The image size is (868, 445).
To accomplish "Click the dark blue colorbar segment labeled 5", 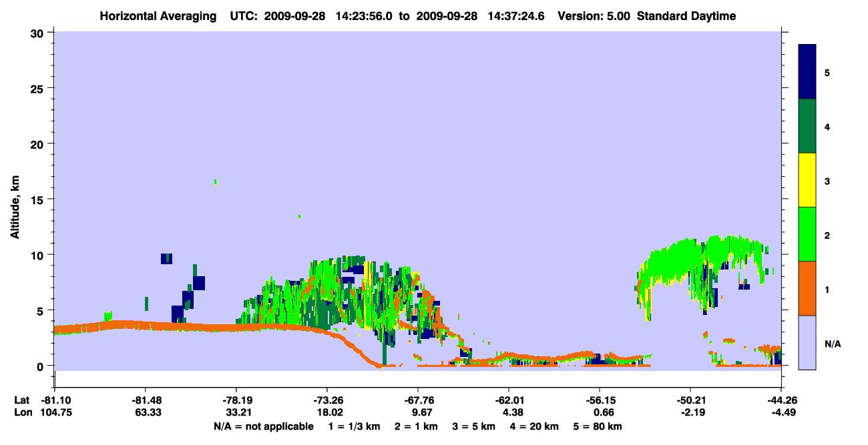I will (x=807, y=71).
